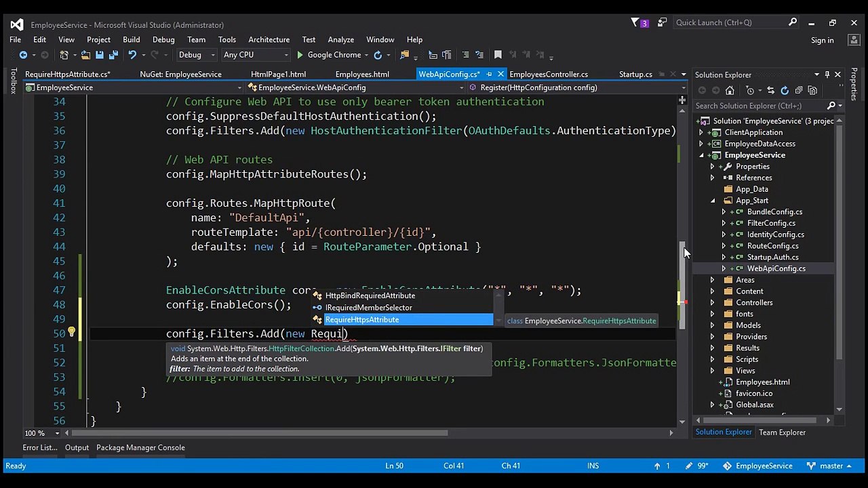
Task: Select IRequiredMemberSelector in IntelliSense list
Action: pos(402,308)
